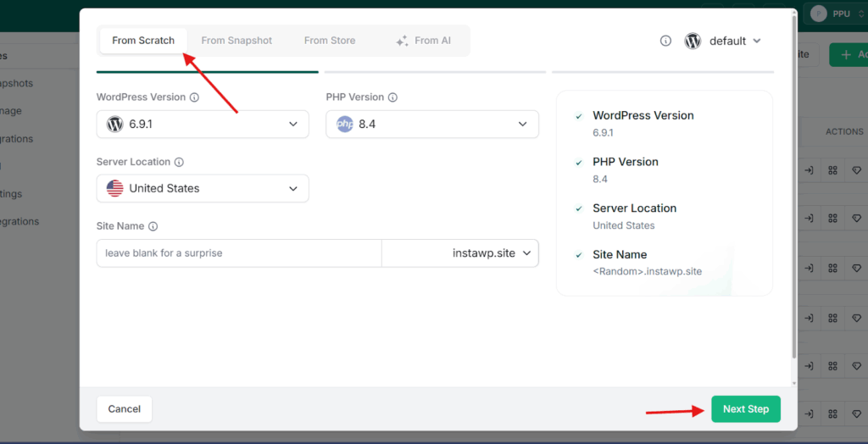Open the PHP Version 8.4 dropdown
The width and height of the screenshot is (868, 444).
pos(432,124)
